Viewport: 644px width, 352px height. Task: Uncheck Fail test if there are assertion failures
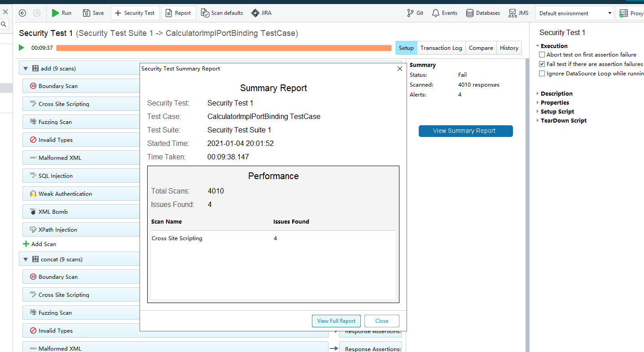point(542,64)
